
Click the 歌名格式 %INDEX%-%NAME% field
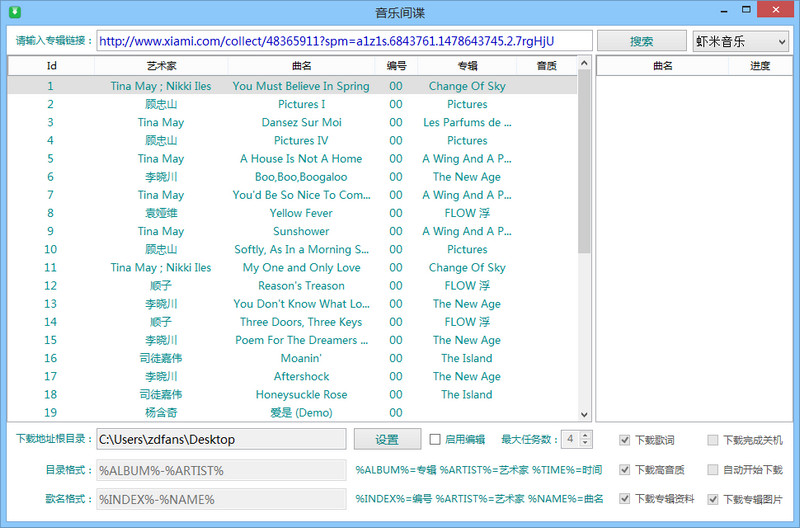point(221,499)
